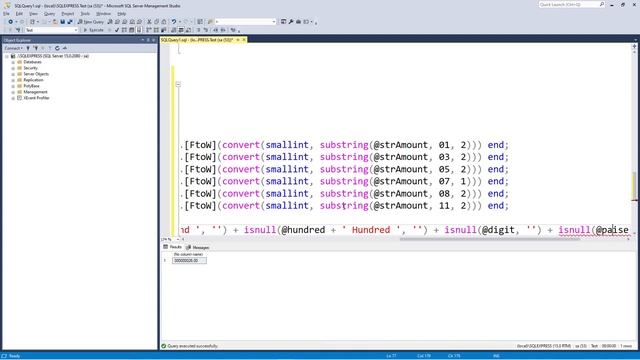Viewport: 640px width, 360px height.
Task: Click the Quick Launch search box
Action: [x=571, y=4]
